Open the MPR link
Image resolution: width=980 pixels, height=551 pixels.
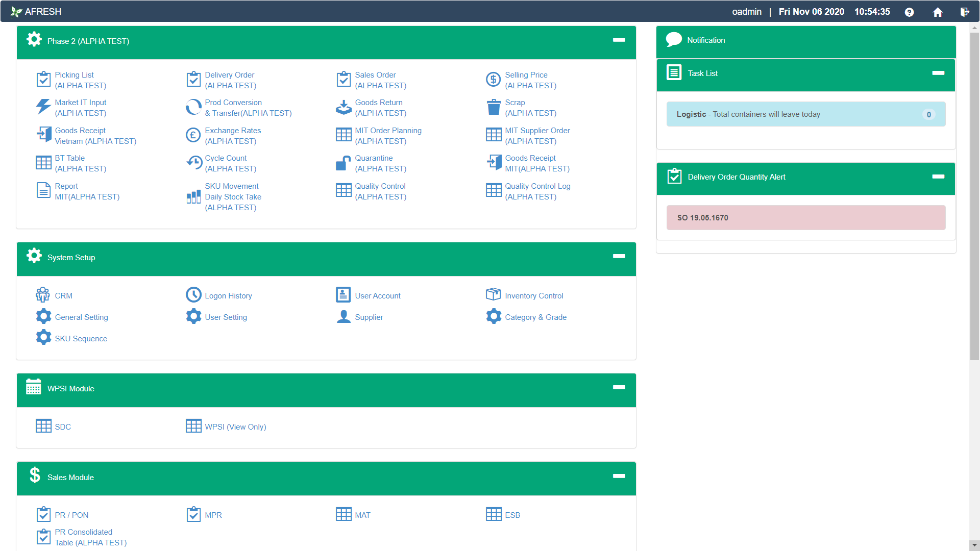[213, 515]
